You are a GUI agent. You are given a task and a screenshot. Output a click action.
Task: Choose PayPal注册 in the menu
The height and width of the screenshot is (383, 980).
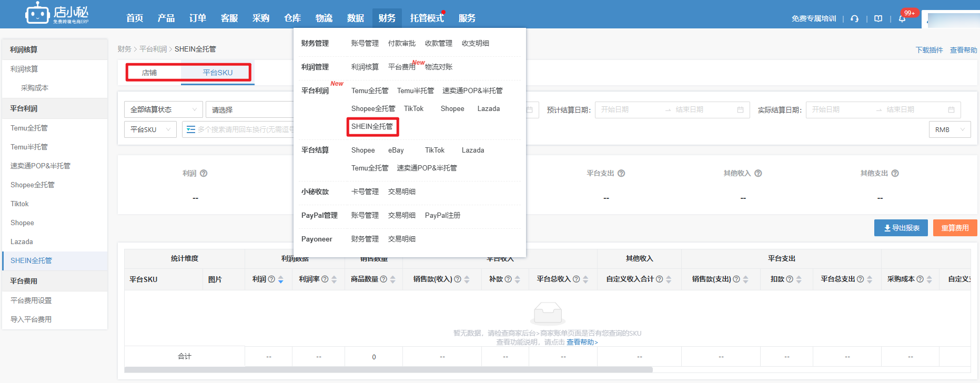442,215
